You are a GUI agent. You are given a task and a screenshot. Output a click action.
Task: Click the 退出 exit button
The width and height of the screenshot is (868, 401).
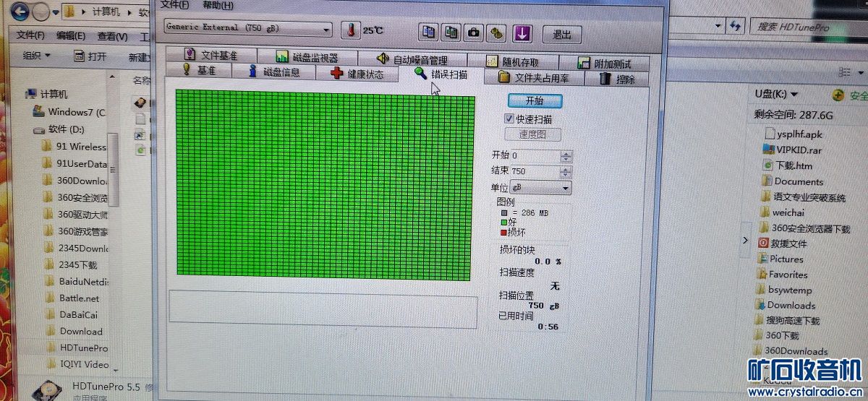click(x=561, y=34)
